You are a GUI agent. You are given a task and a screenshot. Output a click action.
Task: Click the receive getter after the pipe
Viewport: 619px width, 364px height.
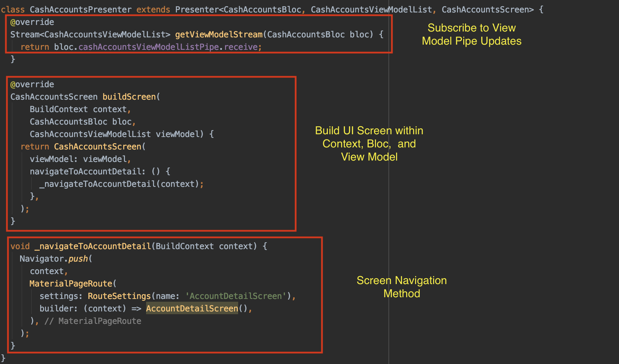(241, 47)
